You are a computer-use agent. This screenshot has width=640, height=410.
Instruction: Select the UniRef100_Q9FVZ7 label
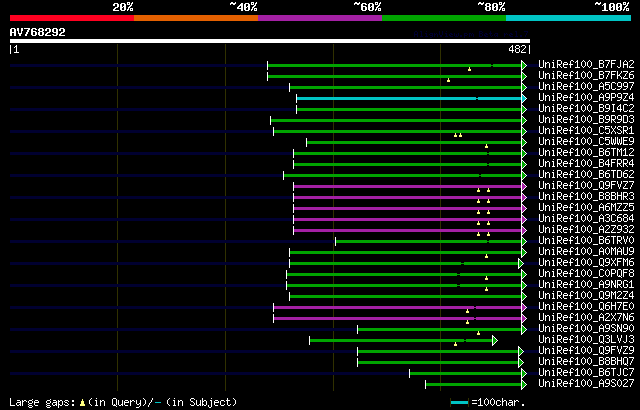pyautogui.click(x=586, y=186)
